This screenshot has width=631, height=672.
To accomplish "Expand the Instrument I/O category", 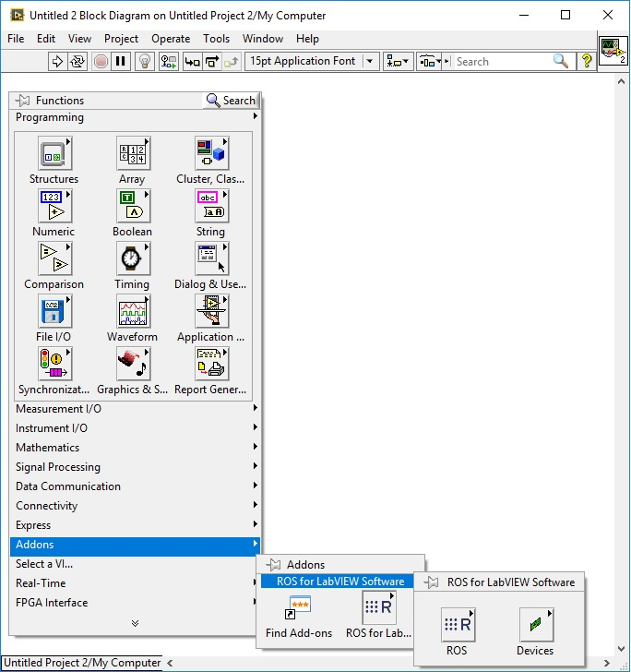I will [x=135, y=427].
